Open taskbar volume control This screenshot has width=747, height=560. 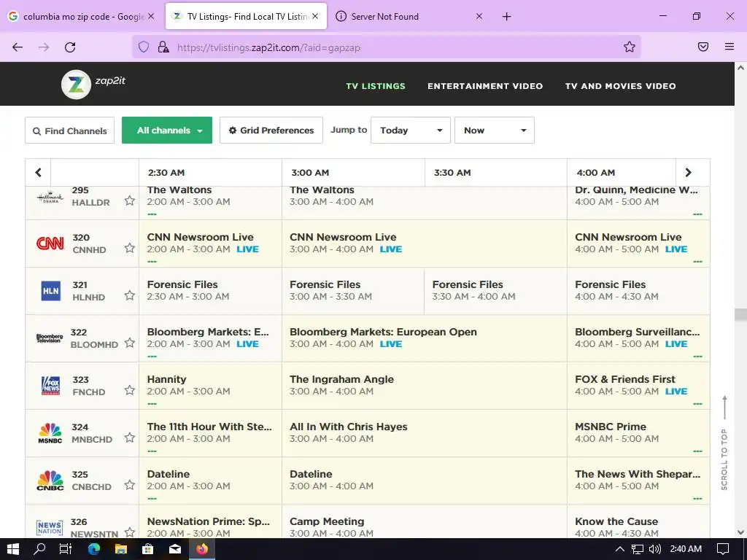click(x=654, y=549)
